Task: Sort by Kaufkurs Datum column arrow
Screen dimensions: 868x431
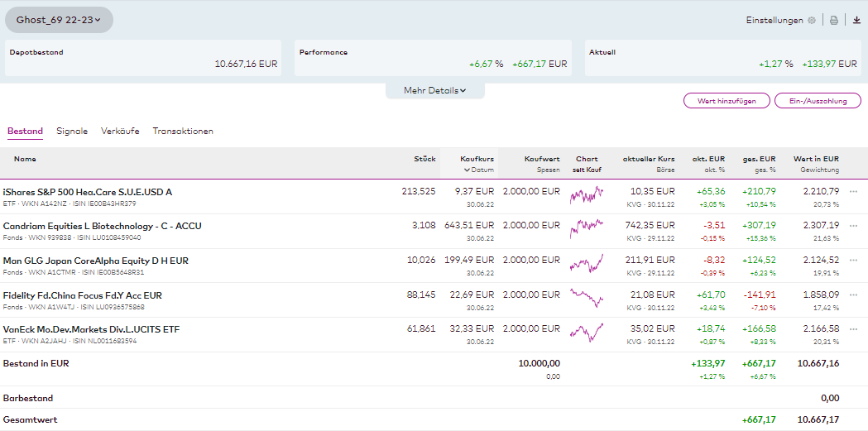Action: (x=467, y=170)
